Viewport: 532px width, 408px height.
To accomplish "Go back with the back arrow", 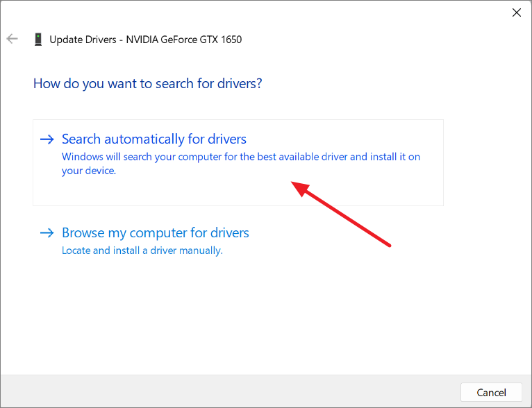I will [13, 39].
